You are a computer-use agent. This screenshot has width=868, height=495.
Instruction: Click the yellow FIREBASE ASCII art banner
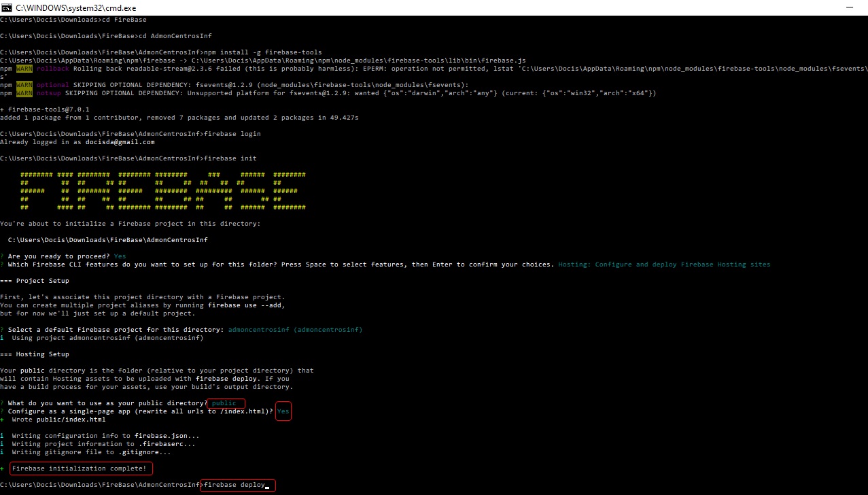pos(162,191)
